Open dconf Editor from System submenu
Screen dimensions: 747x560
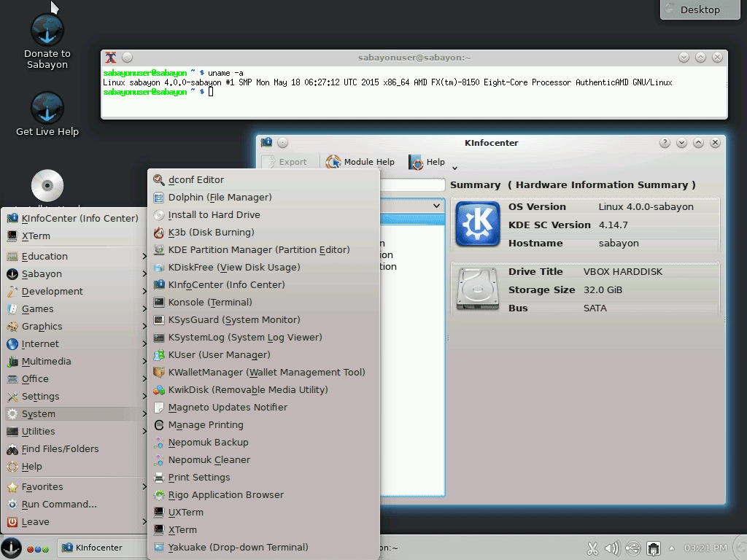[x=263, y=179]
